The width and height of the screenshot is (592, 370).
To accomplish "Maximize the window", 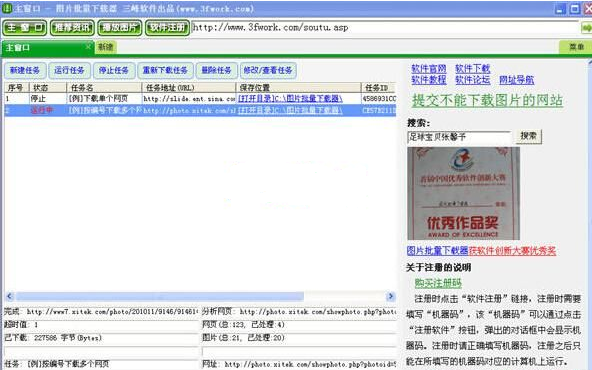I will [x=575, y=9].
